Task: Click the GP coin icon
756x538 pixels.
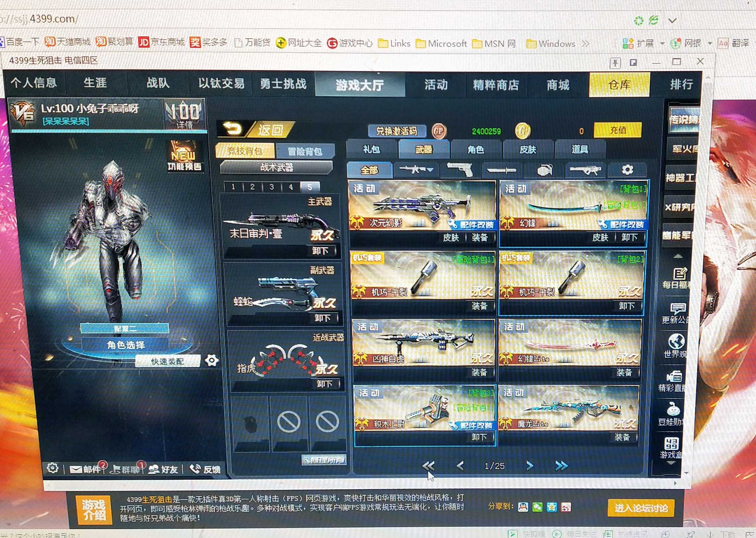Action: 439,131
